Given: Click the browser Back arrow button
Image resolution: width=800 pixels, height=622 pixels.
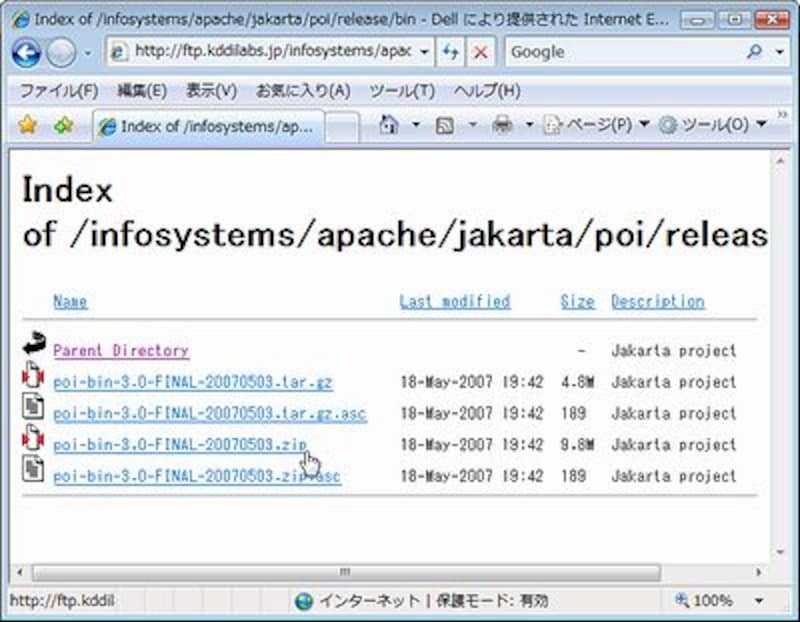Looking at the screenshot, I should point(27,53).
